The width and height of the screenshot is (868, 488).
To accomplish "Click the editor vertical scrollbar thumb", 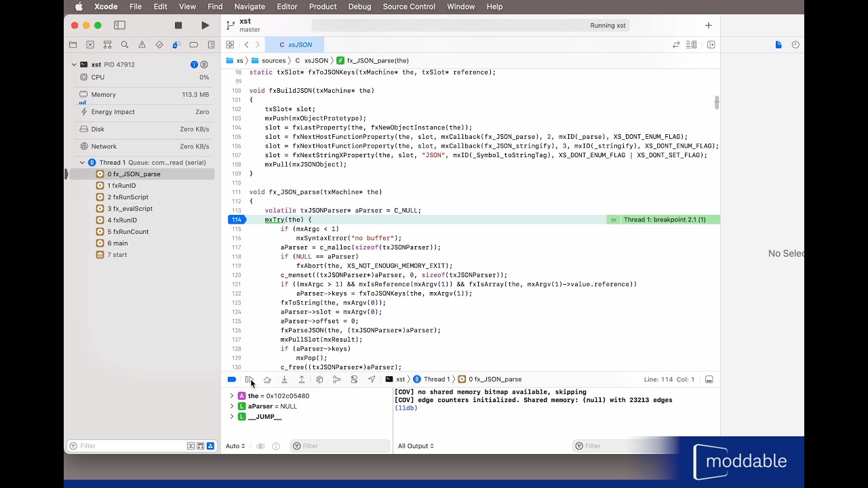I will 717,102.
